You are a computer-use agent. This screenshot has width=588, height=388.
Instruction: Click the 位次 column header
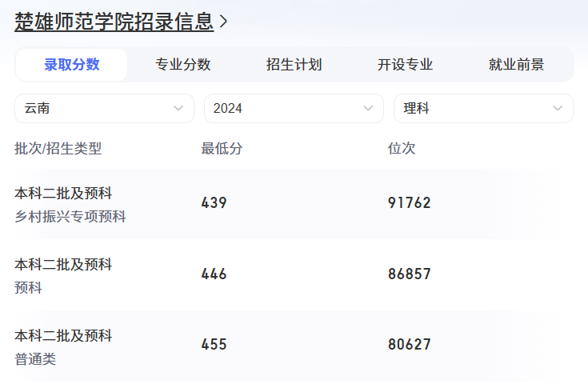pos(402,149)
